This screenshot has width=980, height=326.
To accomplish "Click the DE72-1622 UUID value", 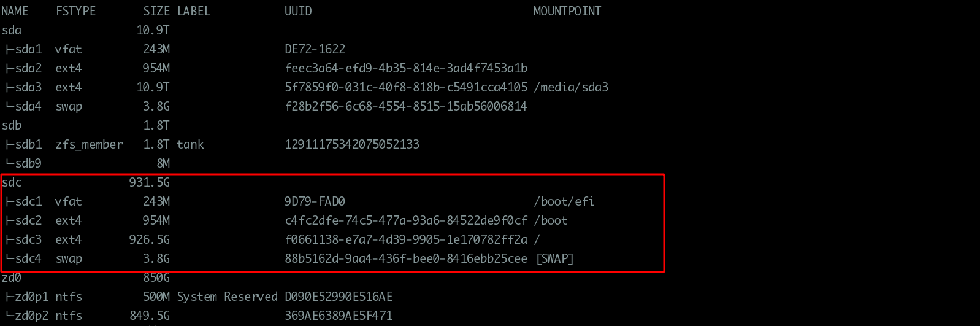I will 315,49.
